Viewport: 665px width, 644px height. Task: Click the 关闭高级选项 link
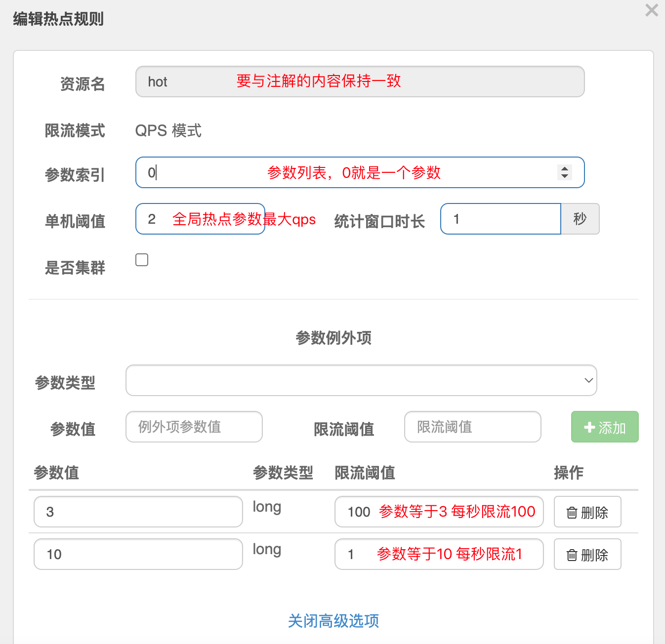333,621
